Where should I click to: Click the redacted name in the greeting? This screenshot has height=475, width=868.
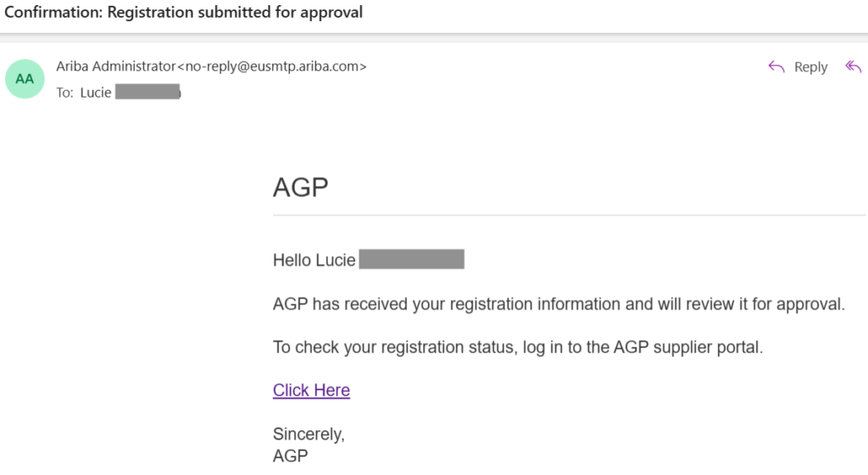(411, 260)
